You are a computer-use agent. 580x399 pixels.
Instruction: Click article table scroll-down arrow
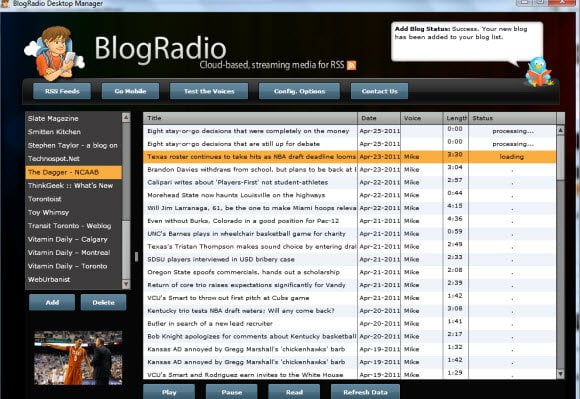tap(560, 374)
